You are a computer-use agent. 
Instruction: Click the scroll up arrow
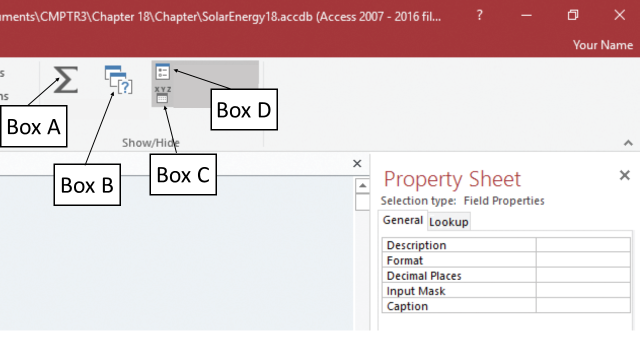click(362, 186)
